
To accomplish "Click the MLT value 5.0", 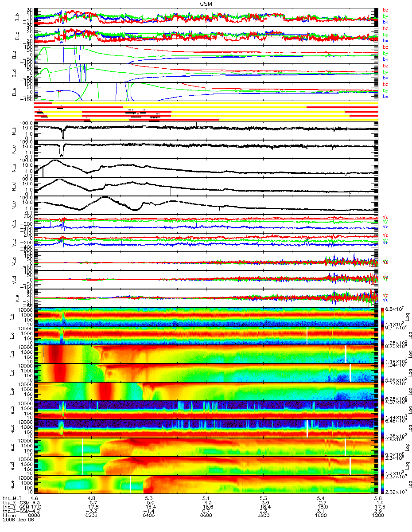I will [x=150, y=499].
